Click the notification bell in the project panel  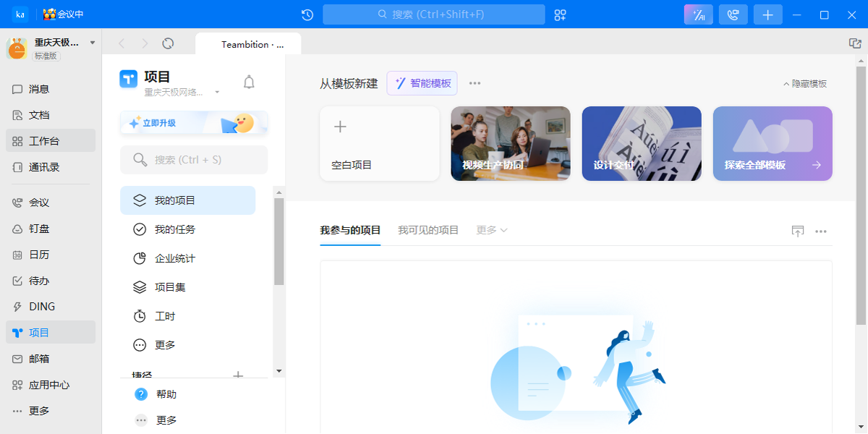[x=249, y=82]
